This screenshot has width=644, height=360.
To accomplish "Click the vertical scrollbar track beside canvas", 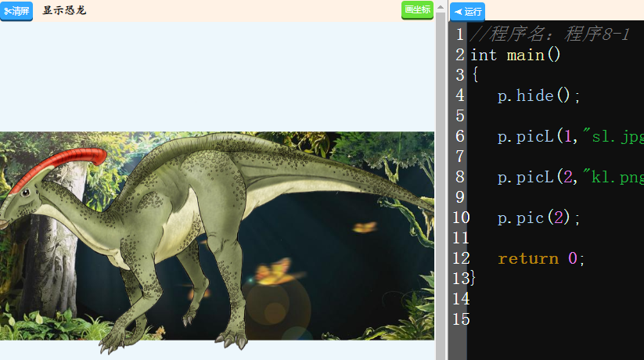I will [x=441, y=185].
